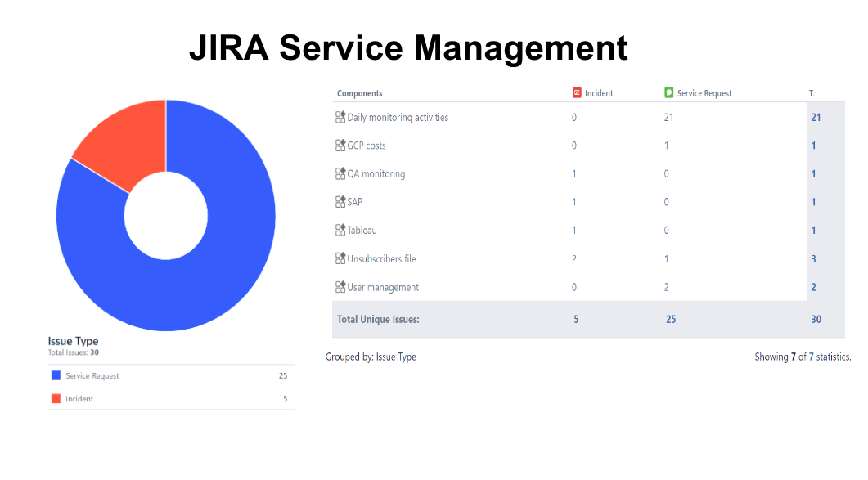Click Incident column header text

[x=599, y=93]
